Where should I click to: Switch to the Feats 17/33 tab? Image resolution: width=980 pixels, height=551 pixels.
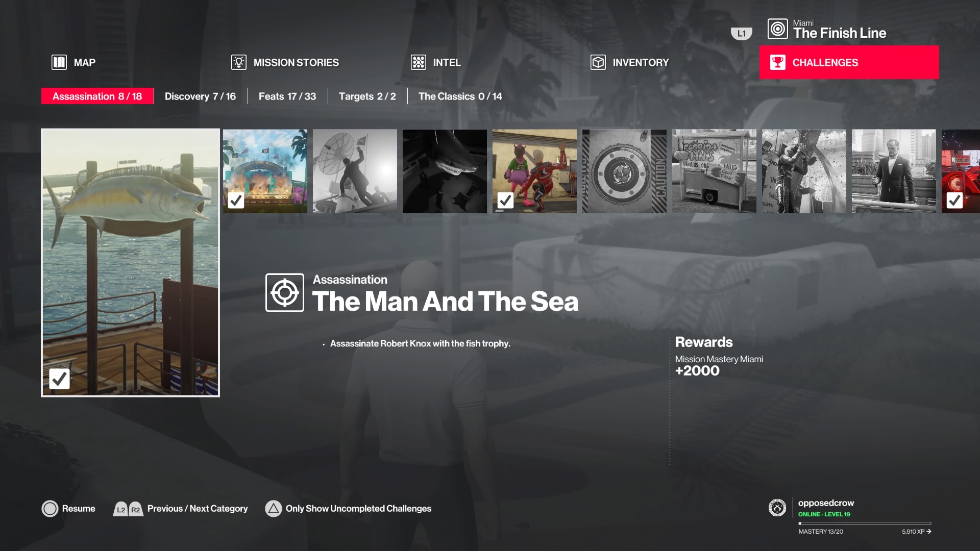pos(287,96)
